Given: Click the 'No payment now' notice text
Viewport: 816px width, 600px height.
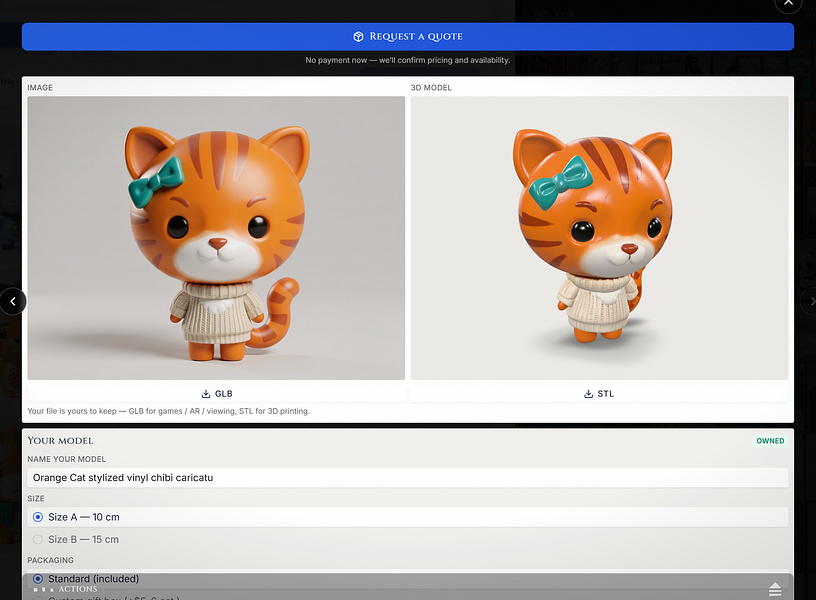Looking at the screenshot, I should pyautogui.click(x=407, y=60).
